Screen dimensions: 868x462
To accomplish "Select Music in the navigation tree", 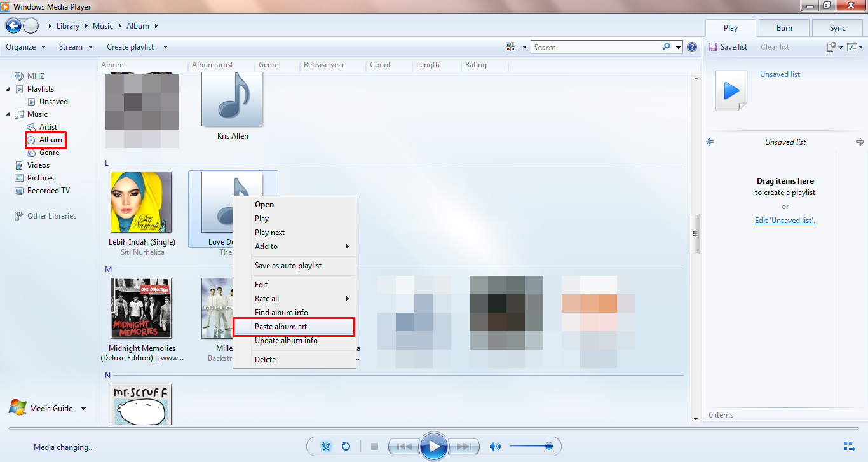I will tap(37, 114).
